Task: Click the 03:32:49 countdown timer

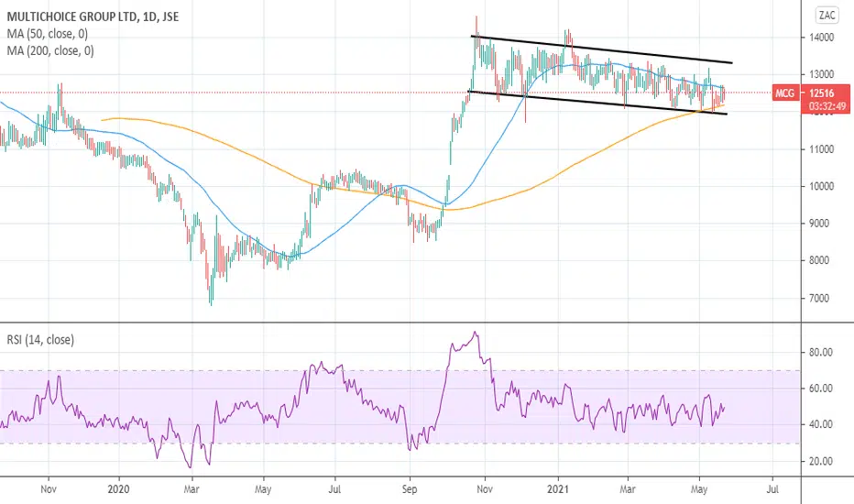Action: tap(827, 106)
